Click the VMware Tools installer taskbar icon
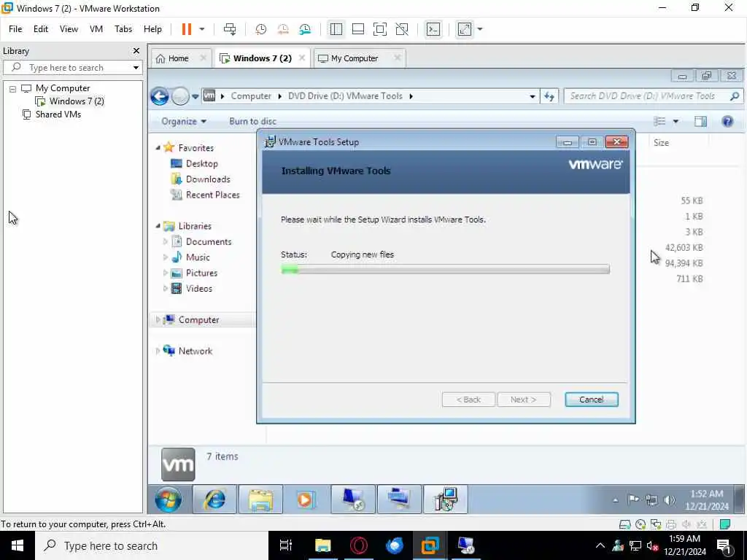 [x=446, y=499]
